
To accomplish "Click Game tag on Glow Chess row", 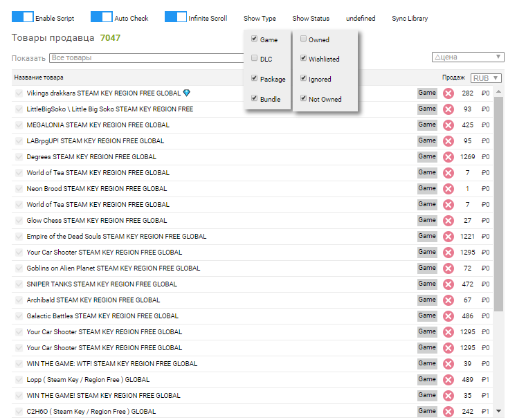I will [427, 220].
